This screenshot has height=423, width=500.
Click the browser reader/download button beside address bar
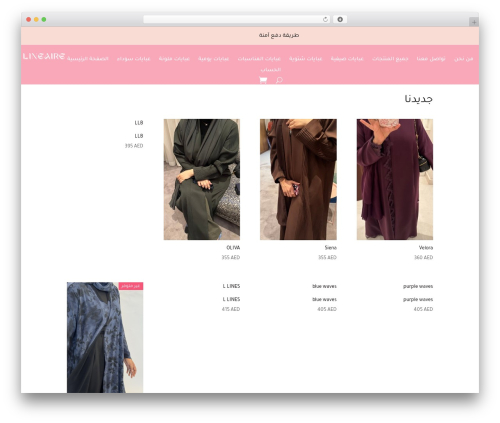(x=340, y=20)
